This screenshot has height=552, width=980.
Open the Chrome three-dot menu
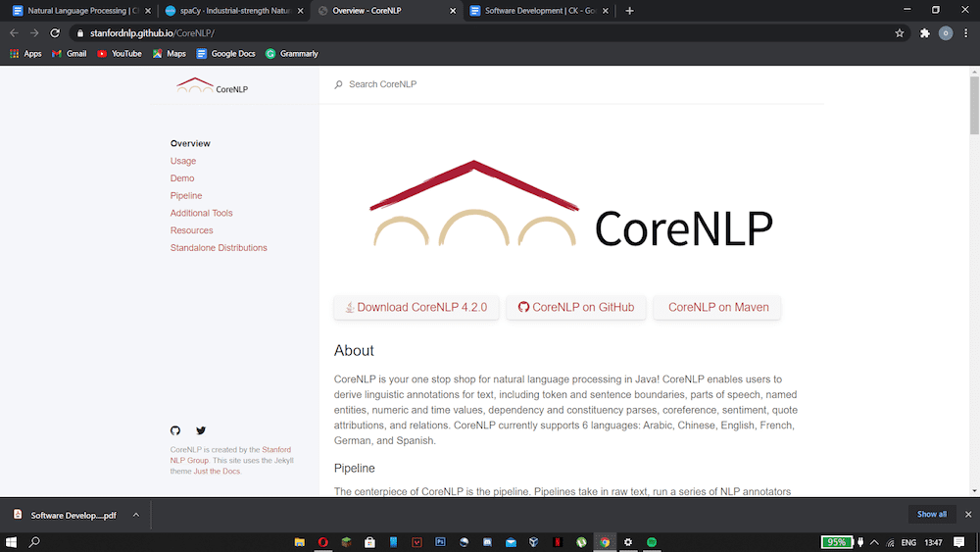[966, 33]
